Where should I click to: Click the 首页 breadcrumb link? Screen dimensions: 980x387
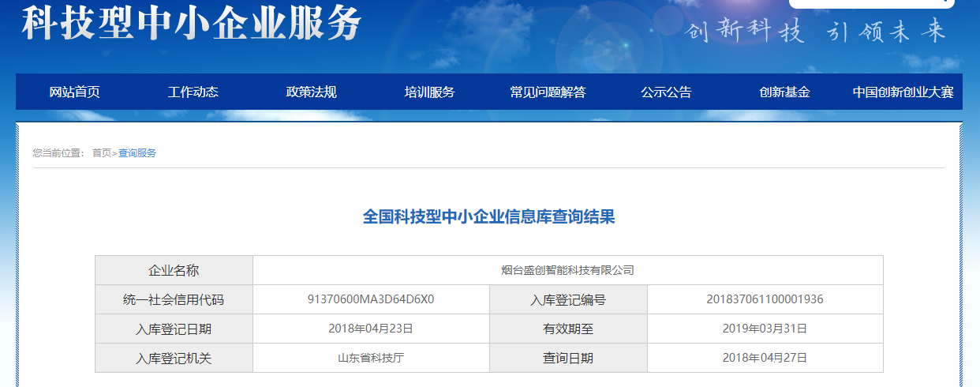click(101, 153)
